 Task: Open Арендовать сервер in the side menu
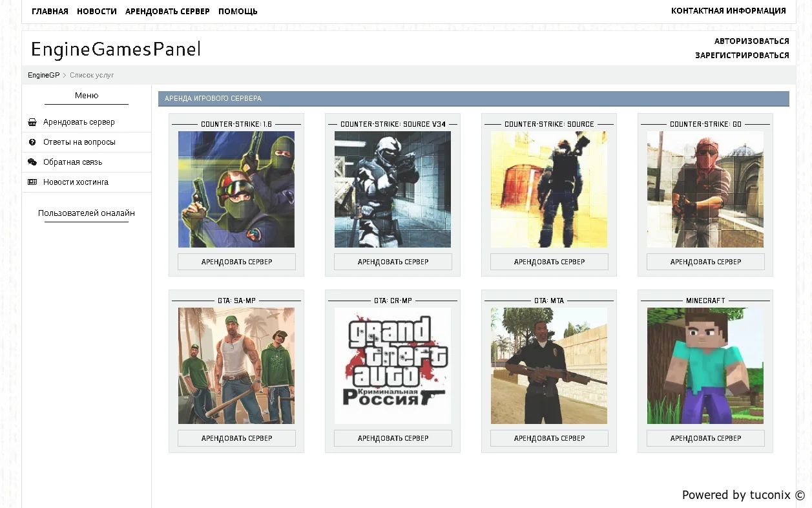click(x=79, y=122)
